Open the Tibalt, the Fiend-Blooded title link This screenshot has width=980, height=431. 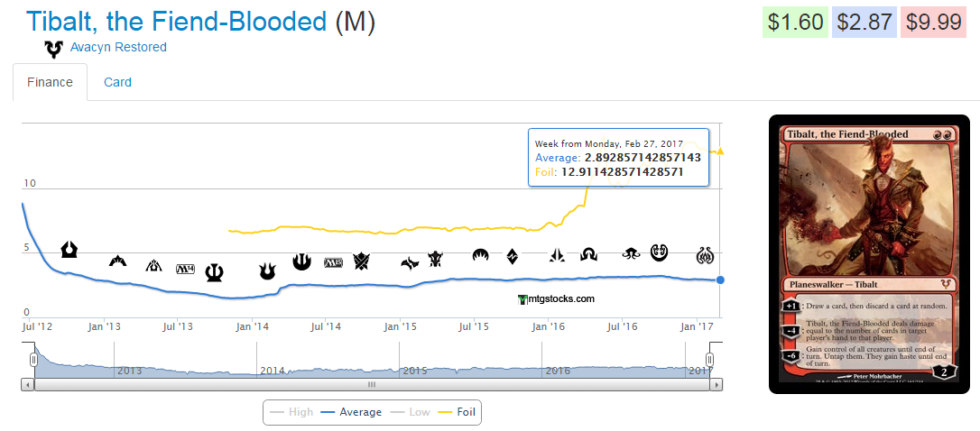pyautogui.click(x=176, y=22)
